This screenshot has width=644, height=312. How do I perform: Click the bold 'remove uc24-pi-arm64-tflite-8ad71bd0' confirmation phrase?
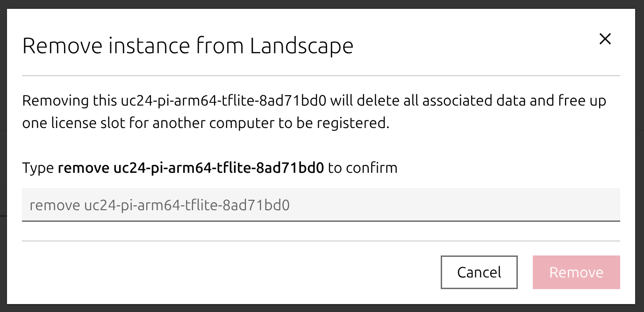[191, 168]
